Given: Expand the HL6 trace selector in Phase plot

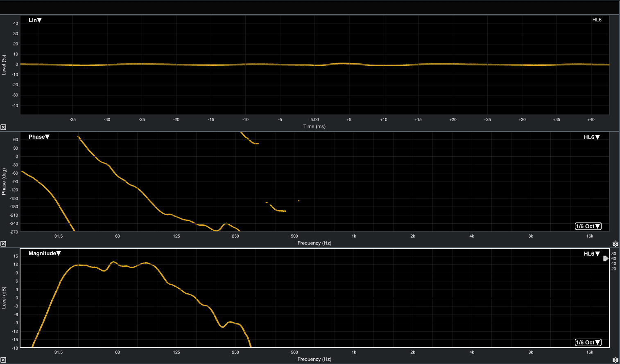Looking at the screenshot, I should click(592, 137).
